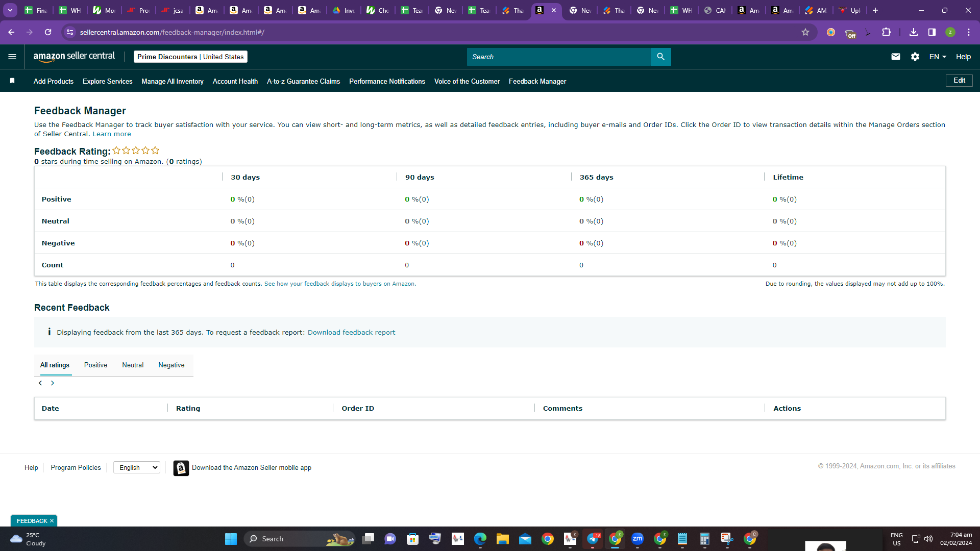Open the Seller Central hamburger menu
The height and width of the screenshot is (551, 980).
tap(12, 57)
